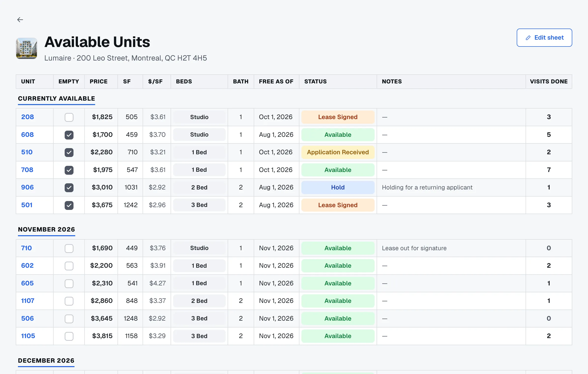
Task: Click Available status badge for unit 608
Action: point(338,135)
